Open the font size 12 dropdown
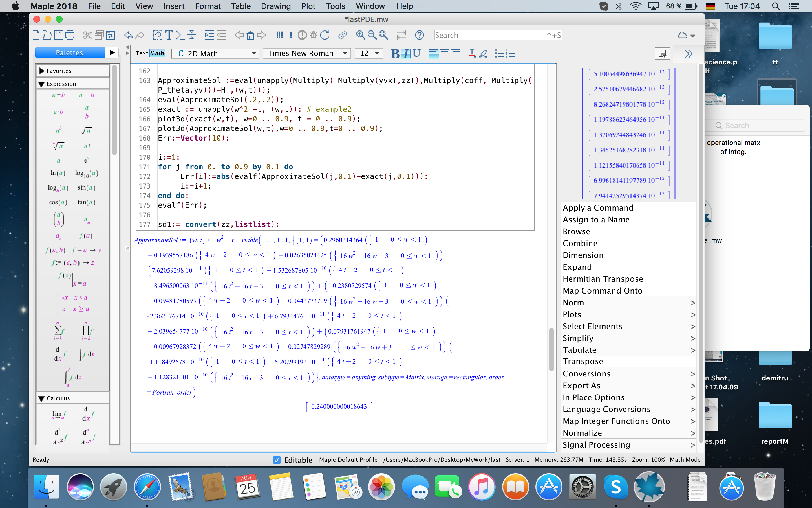 (x=369, y=53)
